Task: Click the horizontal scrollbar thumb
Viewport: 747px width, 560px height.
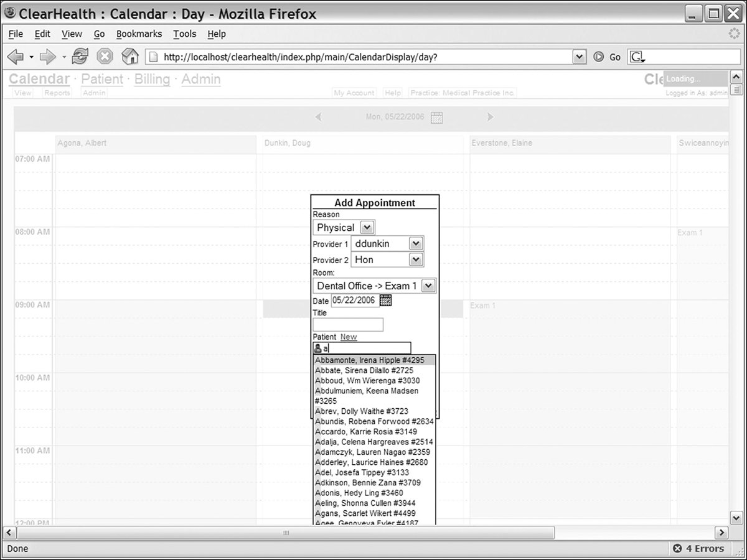Action: click(x=286, y=533)
